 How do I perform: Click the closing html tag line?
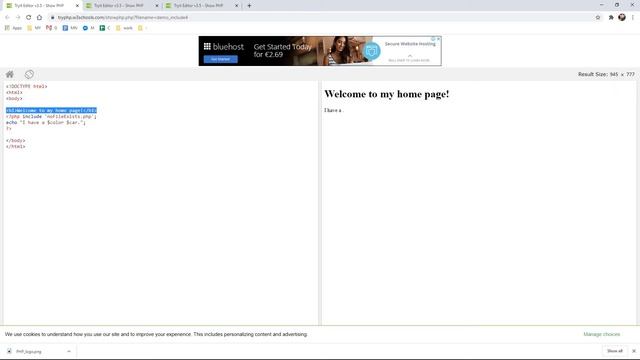tap(16, 147)
